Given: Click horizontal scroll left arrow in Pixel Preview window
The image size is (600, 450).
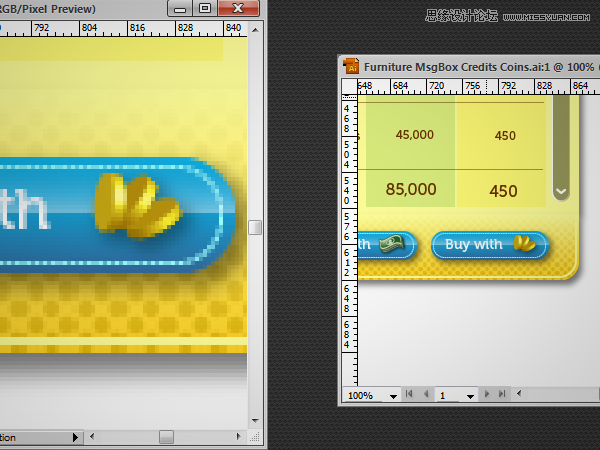Looking at the screenshot, I should point(92,437).
